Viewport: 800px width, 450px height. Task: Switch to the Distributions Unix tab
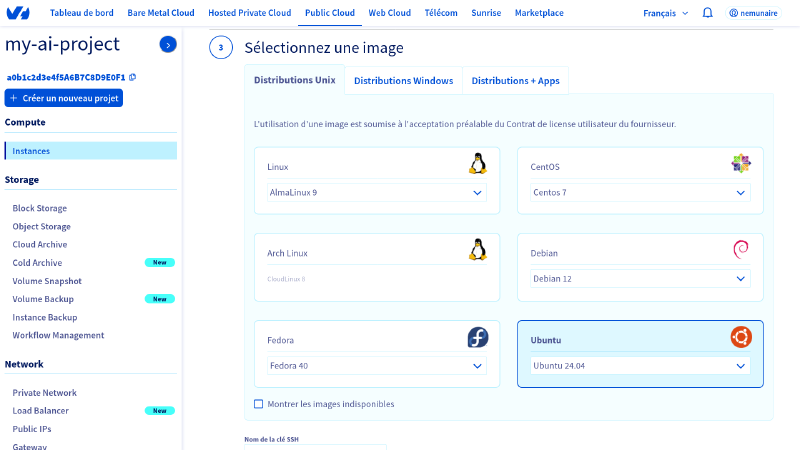click(294, 80)
